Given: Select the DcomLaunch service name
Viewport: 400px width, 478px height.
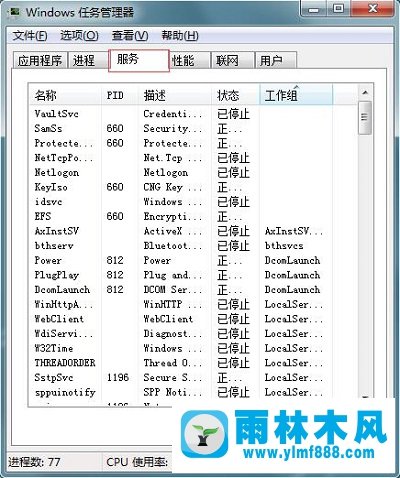Looking at the screenshot, I should pyautogui.click(x=62, y=290).
